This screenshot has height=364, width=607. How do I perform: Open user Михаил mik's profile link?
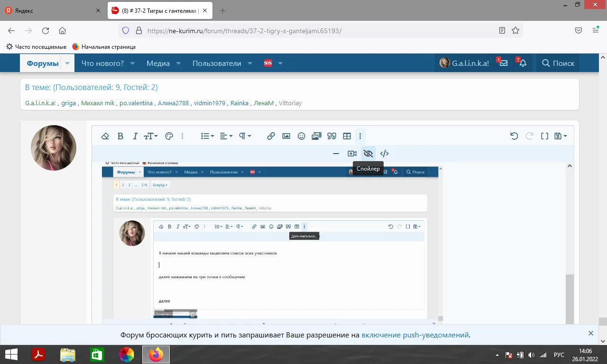(x=98, y=103)
